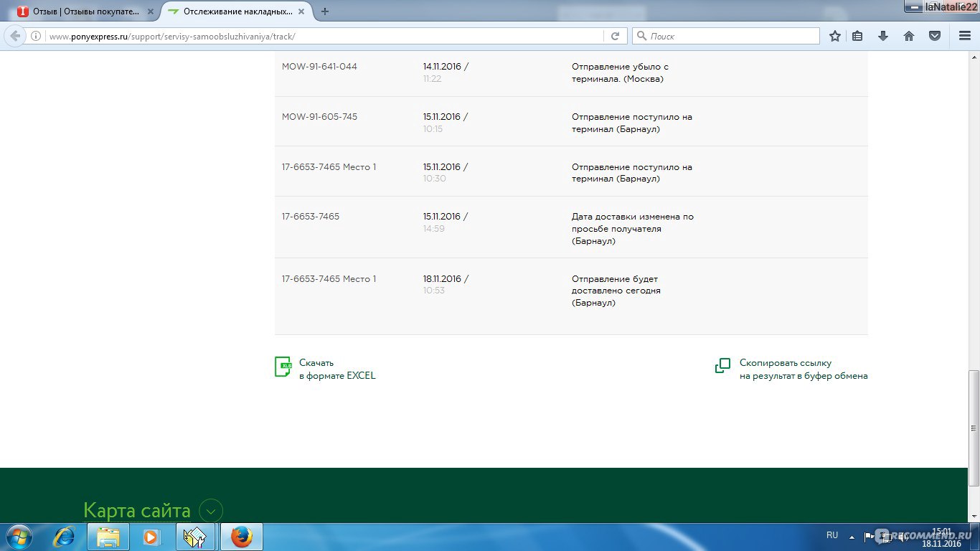Select the Отслеживание накладных tab
This screenshot has height=551, width=980.
coord(237,11)
